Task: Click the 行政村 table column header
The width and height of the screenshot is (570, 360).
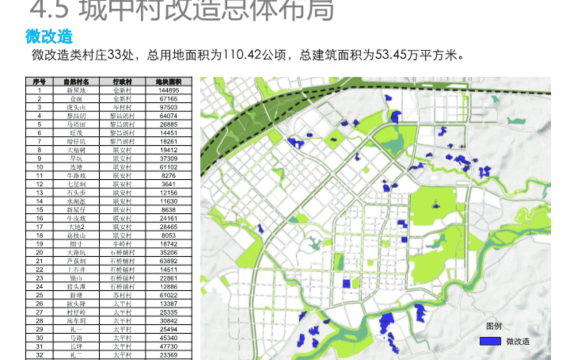Action: (123, 81)
